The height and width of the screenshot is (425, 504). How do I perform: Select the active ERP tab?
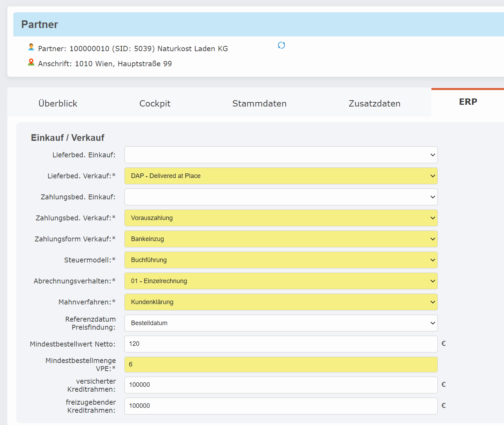[468, 102]
